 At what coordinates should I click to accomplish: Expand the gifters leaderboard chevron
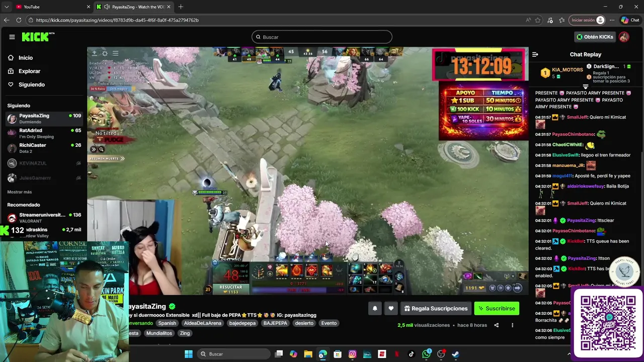pyautogui.click(x=585, y=86)
